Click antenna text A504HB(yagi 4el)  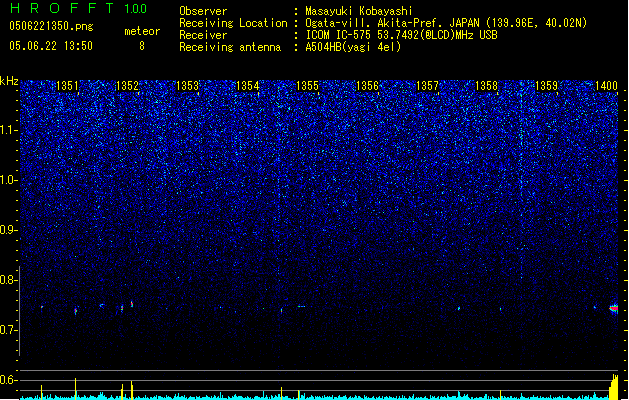point(353,47)
